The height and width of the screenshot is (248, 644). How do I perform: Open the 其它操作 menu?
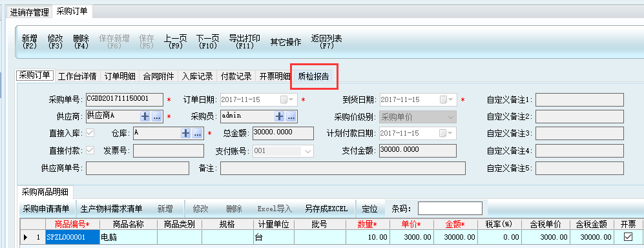pyautogui.click(x=286, y=42)
